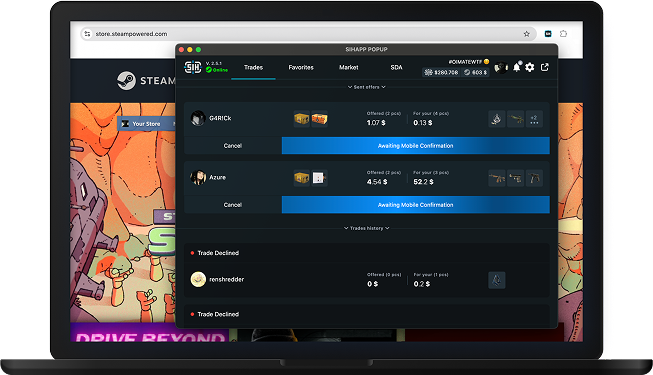Screen dimensions: 653x375
Task: Click the site info icon in the address bar
Action: click(87, 34)
